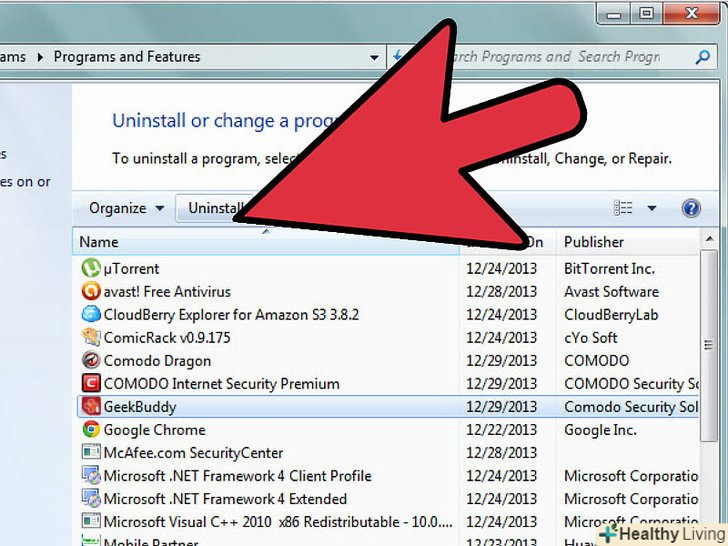The width and height of the screenshot is (728, 546).
Task: Click the avast! Free Antivirus icon
Action: (x=91, y=291)
